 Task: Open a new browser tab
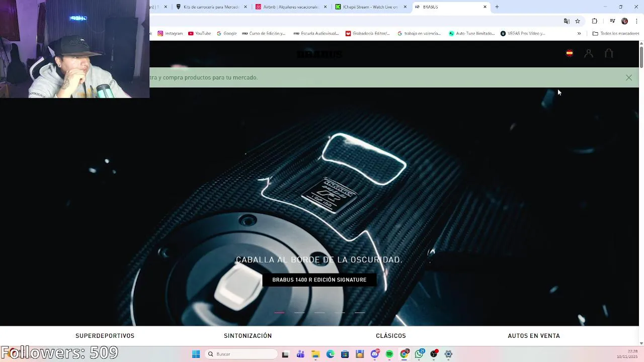(497, 7)
